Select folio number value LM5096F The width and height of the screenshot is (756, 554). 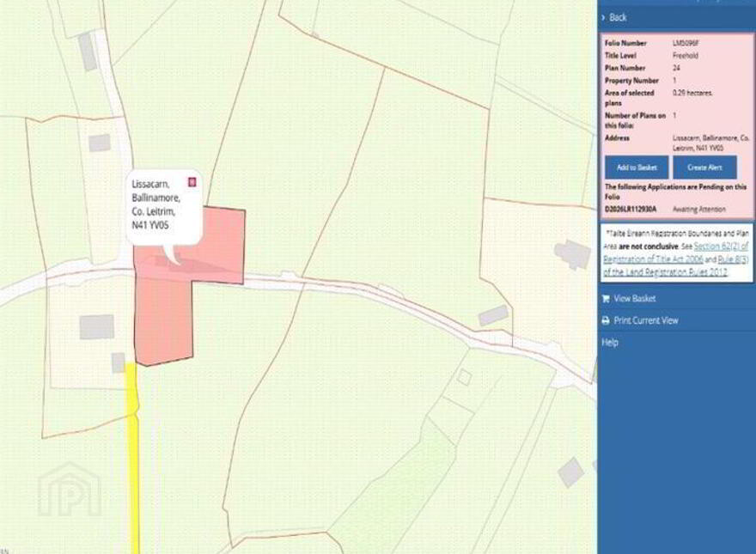686,43
